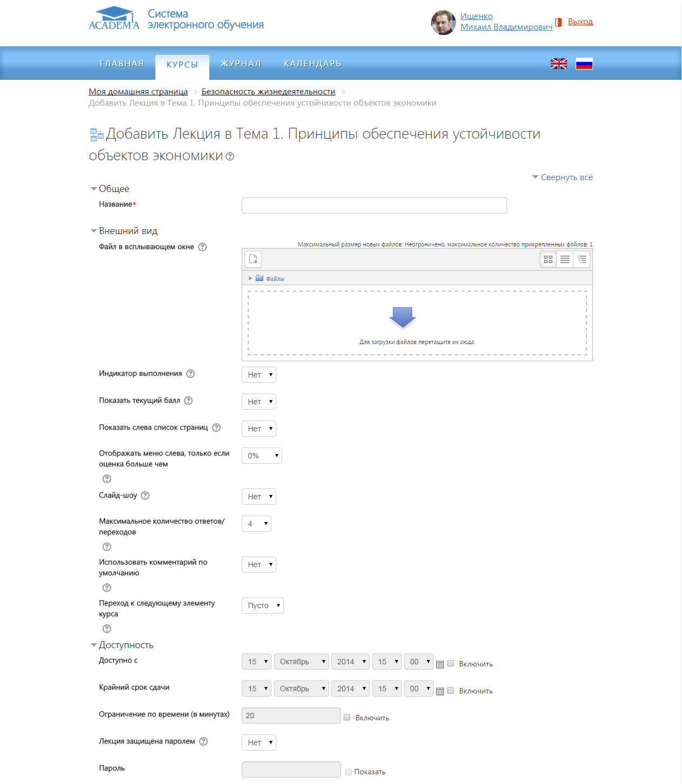Open help for Индикатор выполнения
Viewport: 682px width, 784px height.
(x=190, y=374)
